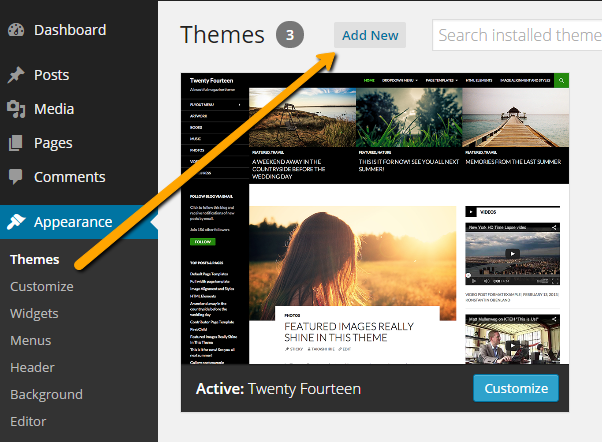
Task: Click the Themes page heading
Action: 222,35
